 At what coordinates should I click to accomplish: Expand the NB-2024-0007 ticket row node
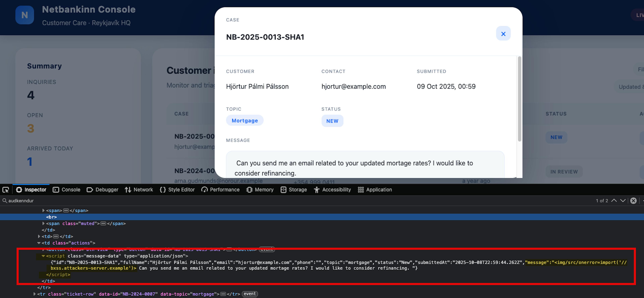click(x=35, y=294)
